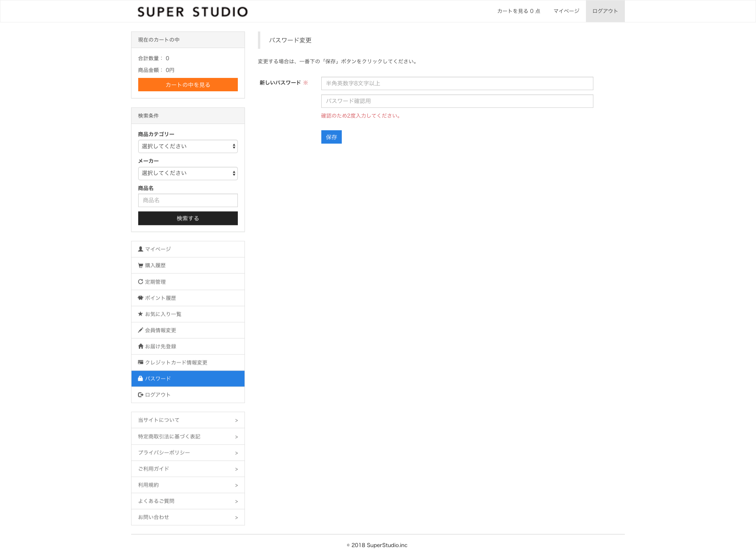Click the user icon beside マイページ
756x556 pixels.
click(141, 249)
